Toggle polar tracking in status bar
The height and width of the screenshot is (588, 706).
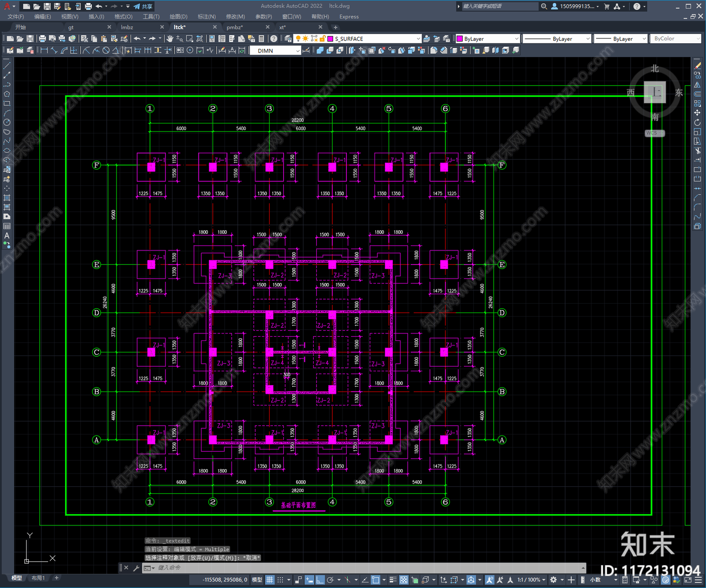pyautogui.click(x=330, y=580)
